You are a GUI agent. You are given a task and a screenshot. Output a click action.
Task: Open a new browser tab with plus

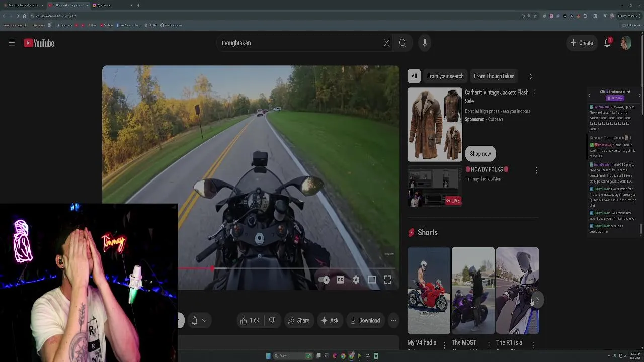138,5
